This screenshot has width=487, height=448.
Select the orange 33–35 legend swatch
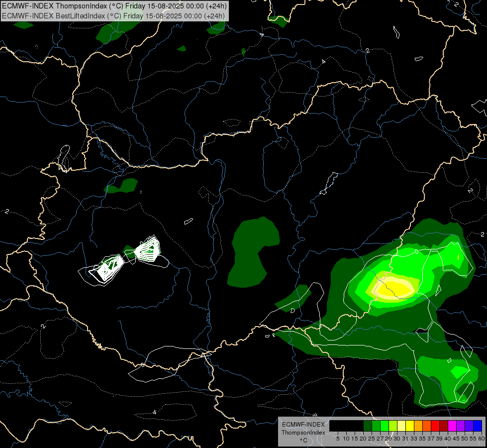coord(418,426)
